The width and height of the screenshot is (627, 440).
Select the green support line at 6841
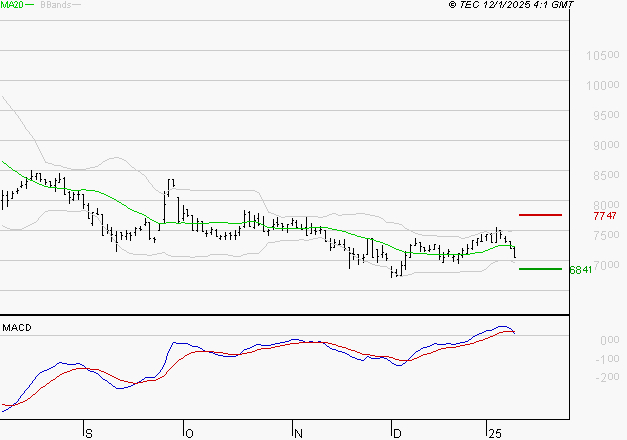(540, 268)
